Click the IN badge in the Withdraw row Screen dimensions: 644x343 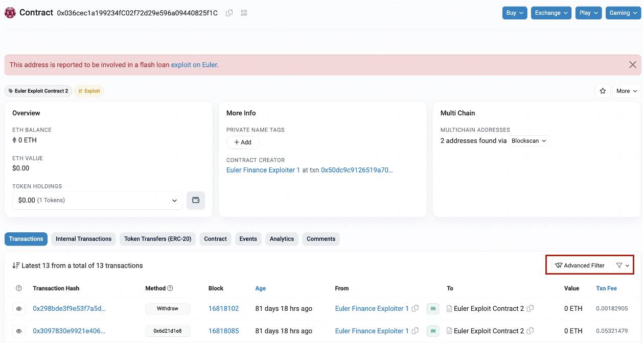[x=433, y=308]
